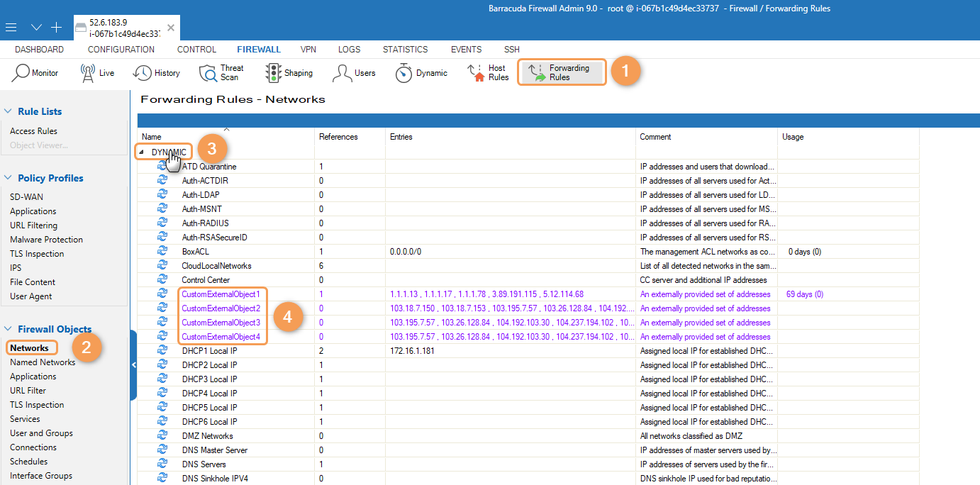The height and width of the screenshot is (485, 980).
Task: Open the Threat Scan view
Action: pyautogui.click(x=208, y=73)
